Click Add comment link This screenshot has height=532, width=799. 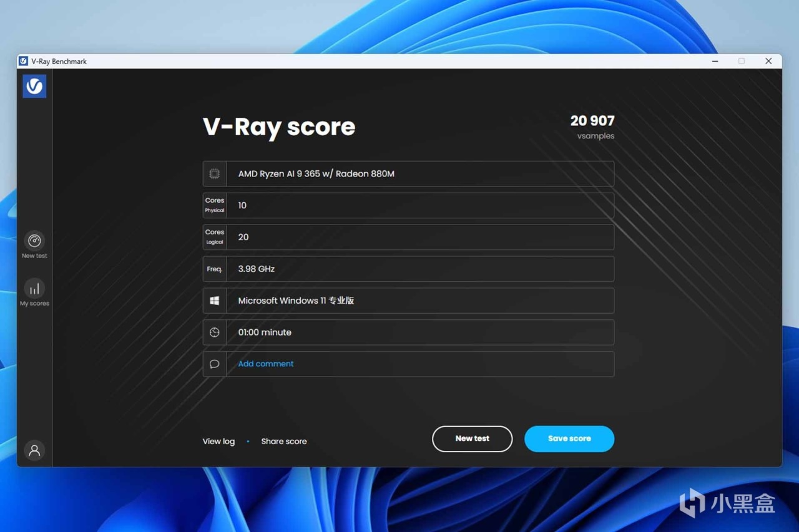click(265, 364)
